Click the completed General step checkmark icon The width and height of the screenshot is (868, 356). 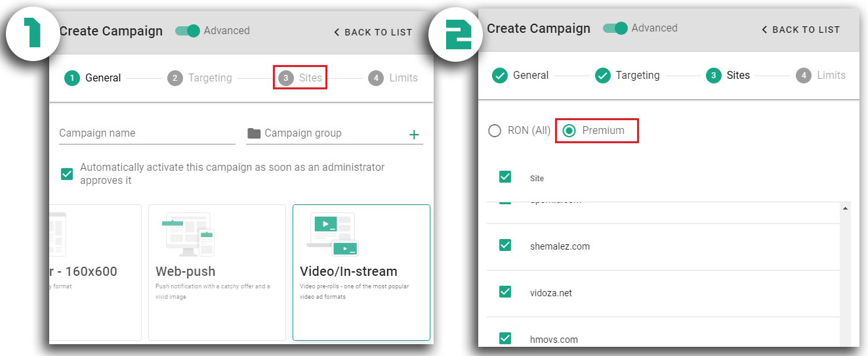pos(500,76)
